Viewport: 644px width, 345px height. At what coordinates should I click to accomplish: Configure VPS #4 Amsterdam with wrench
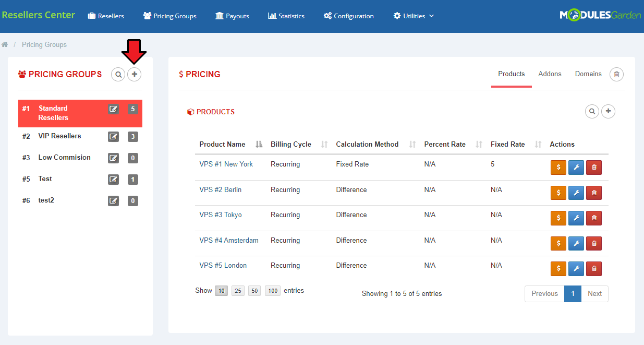pyautogui.click(x=576, y=244)
